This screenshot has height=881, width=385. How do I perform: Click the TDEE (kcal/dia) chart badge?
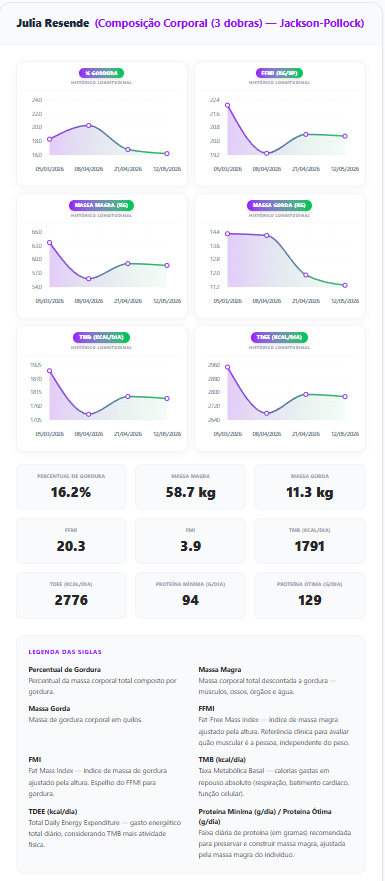click(x=279, y=337)
